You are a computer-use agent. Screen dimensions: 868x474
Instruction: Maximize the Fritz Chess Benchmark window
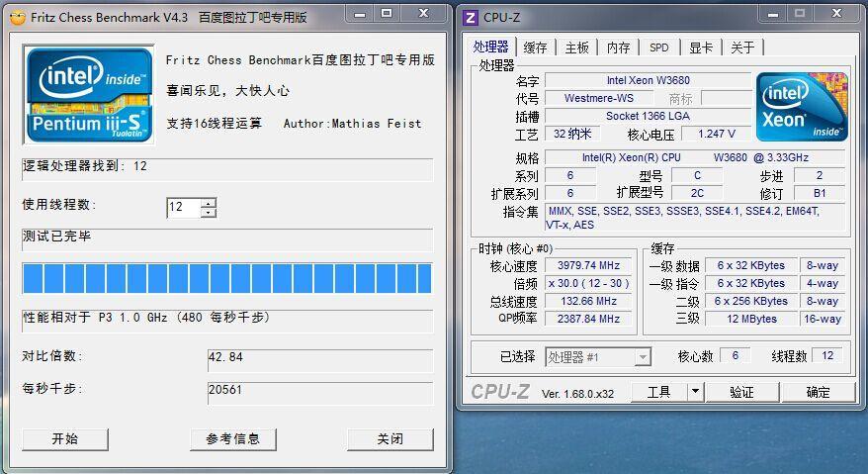tap(387, 15)
